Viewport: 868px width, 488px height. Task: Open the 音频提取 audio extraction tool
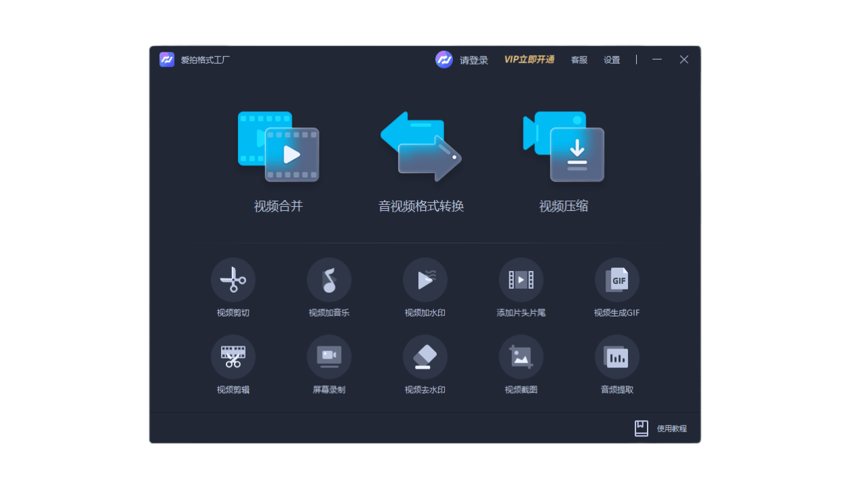click(x=617, y=365)
